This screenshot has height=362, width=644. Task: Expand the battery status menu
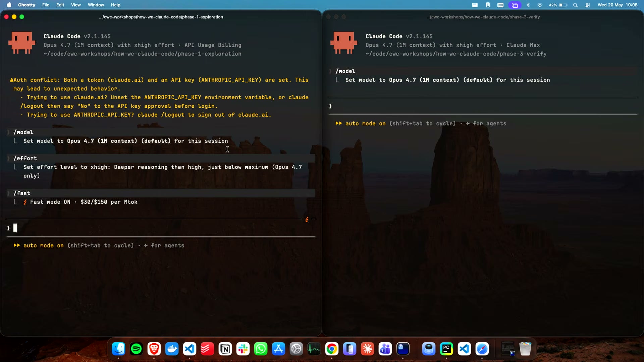pos(558,5)
